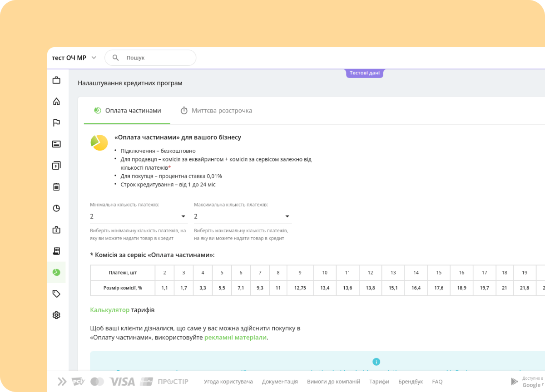Switch to the 'Миттєва розстрочка' tab

216,111
